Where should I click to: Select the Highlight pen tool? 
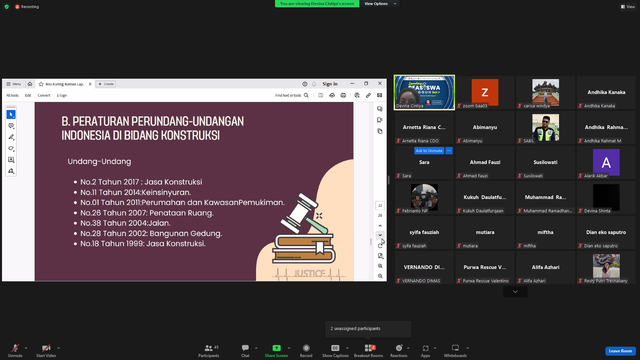pyautogui.click(x=11, y=137)
